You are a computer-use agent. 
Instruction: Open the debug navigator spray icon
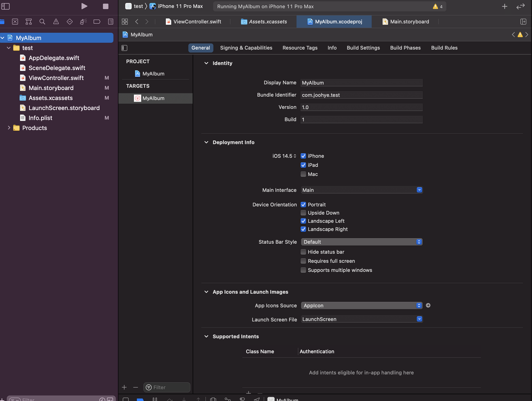[83, 22]
